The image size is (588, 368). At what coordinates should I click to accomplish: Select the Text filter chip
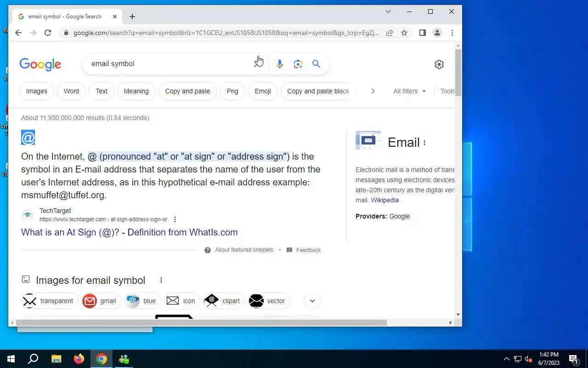click(102, 91)
